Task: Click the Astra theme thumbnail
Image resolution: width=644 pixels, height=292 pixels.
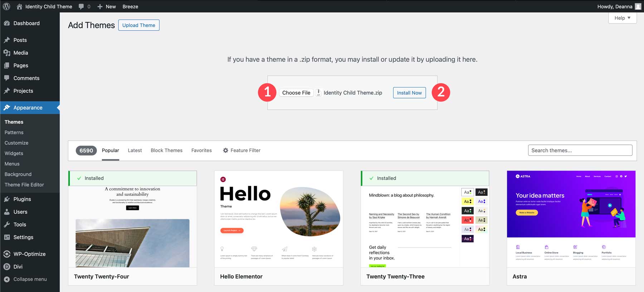Action: click(x=571, y=219)
